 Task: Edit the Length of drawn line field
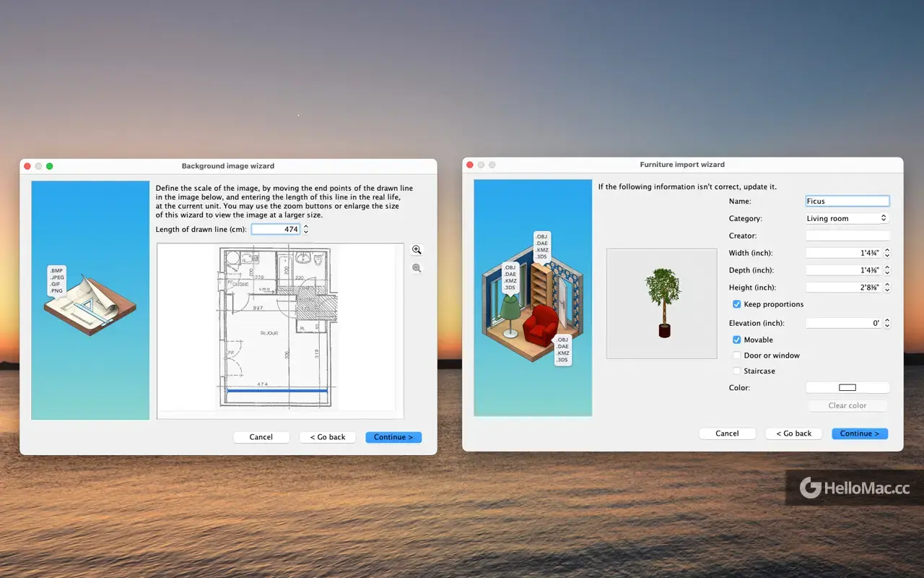pos(275,229)
